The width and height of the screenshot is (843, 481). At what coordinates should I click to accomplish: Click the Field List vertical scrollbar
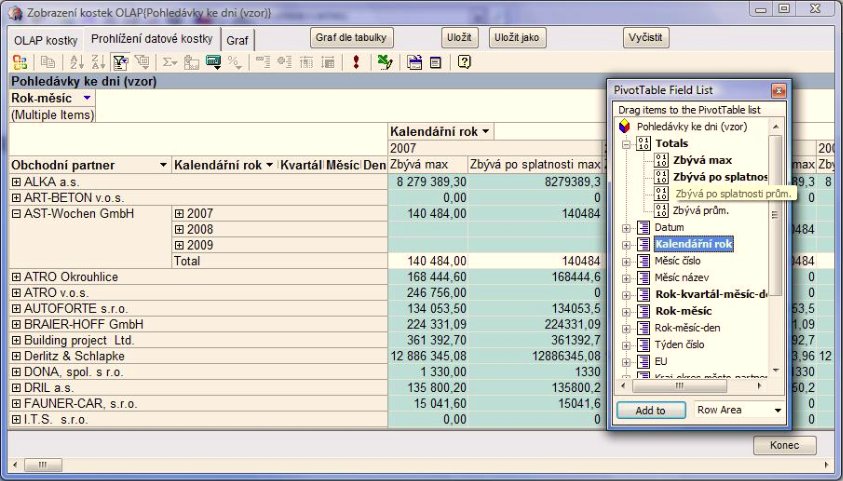pos(775,248)
